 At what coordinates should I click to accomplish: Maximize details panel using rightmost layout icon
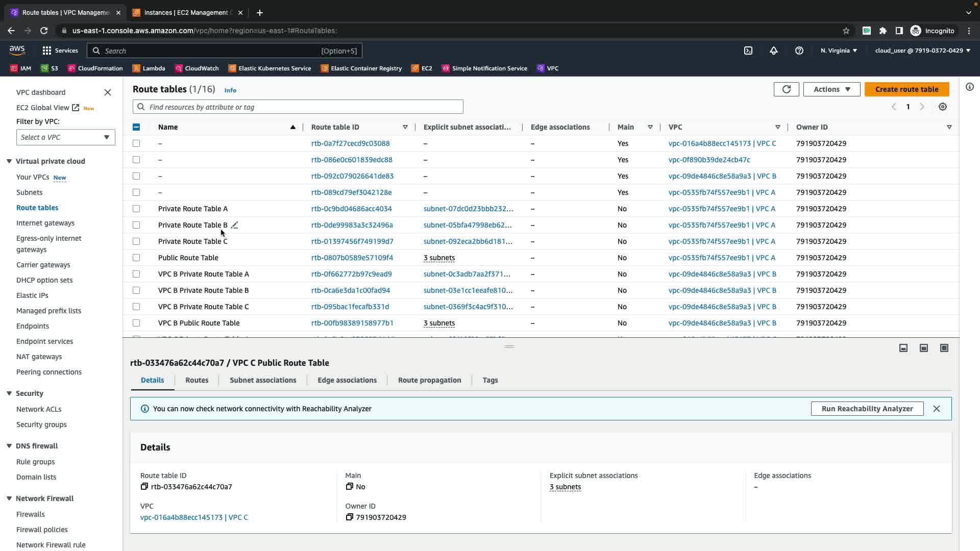(944, 348)
